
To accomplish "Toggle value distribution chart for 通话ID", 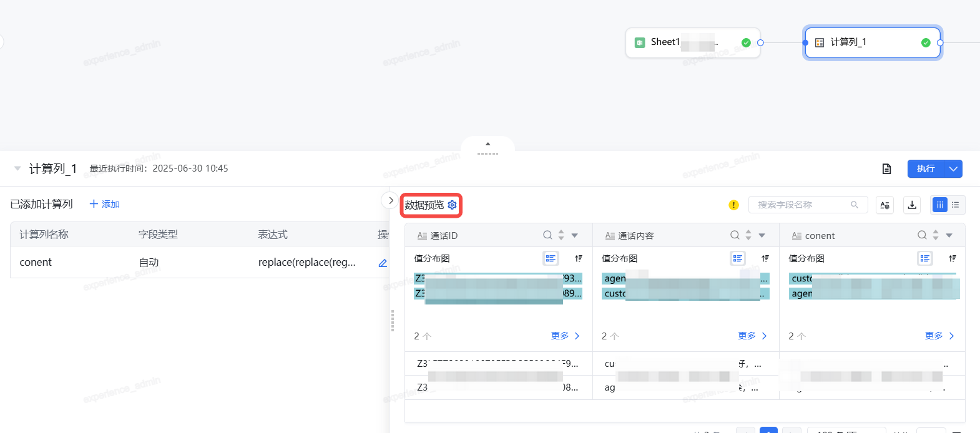I will click(551, 258).
